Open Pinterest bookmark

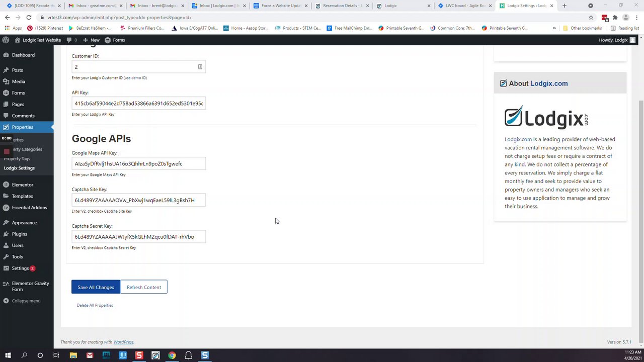(x=44, y=28)
